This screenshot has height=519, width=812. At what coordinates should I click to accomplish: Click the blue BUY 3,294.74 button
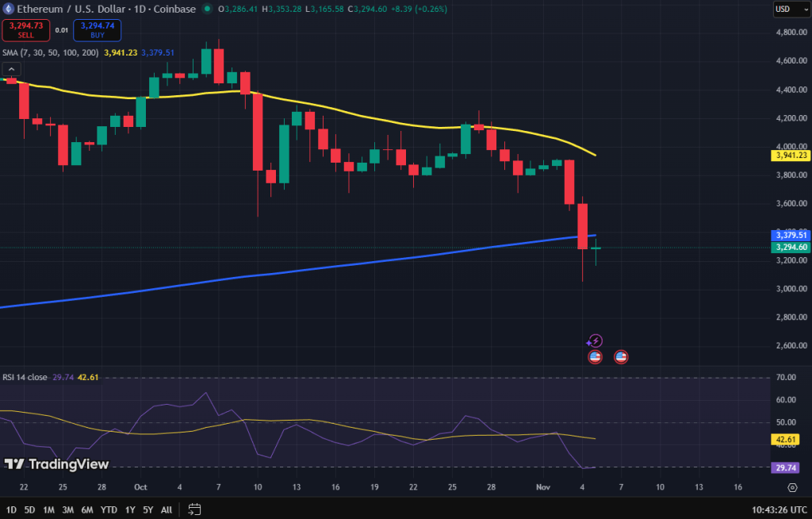95,30
